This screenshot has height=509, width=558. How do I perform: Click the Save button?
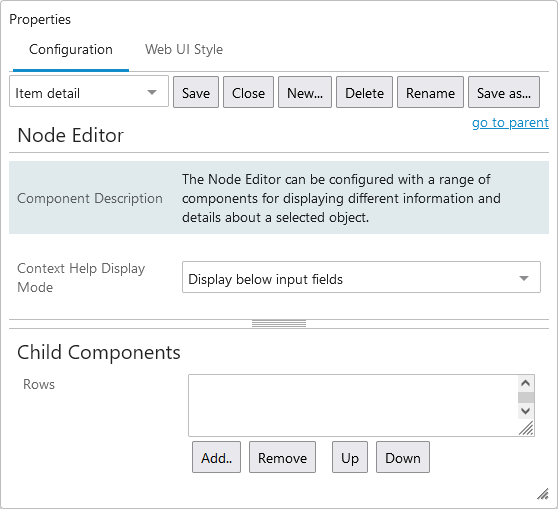coord(196,92)
